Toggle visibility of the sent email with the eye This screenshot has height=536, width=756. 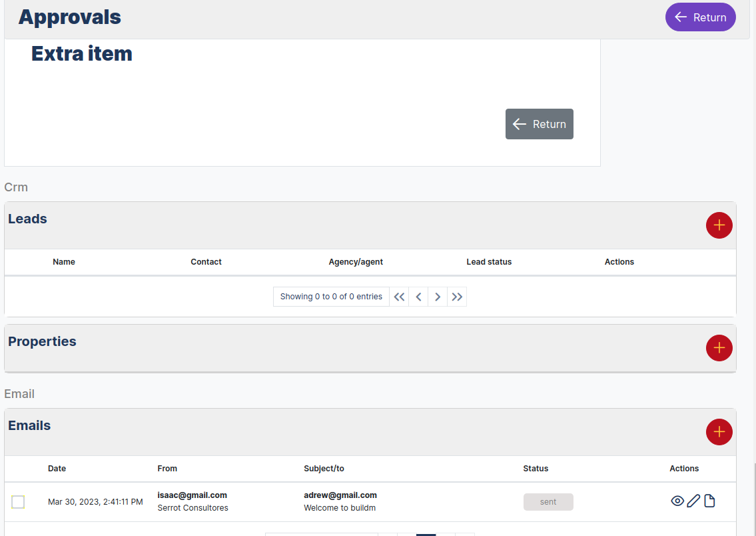(677, 501)
